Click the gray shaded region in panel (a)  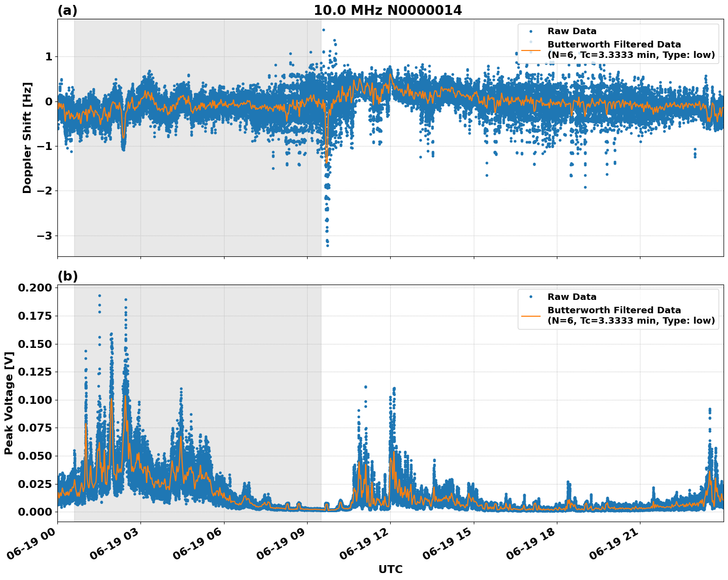(198, 223)
